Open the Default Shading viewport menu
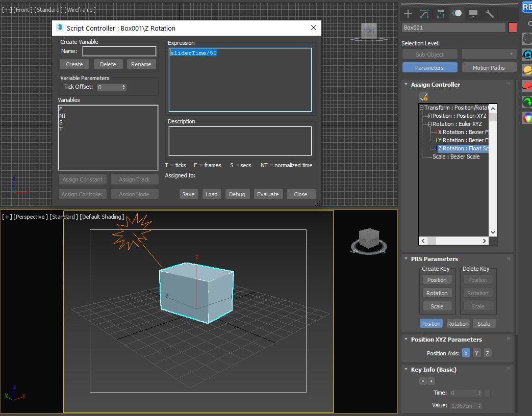Viewport: 532px width, 416px height. [x=102, y=217]
